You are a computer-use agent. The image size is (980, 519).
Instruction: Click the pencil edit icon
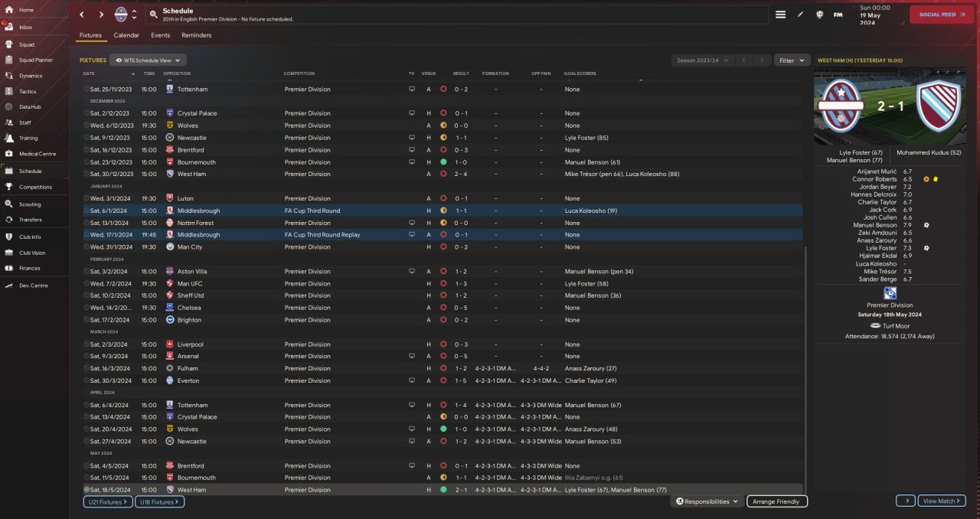pos(800,15)
